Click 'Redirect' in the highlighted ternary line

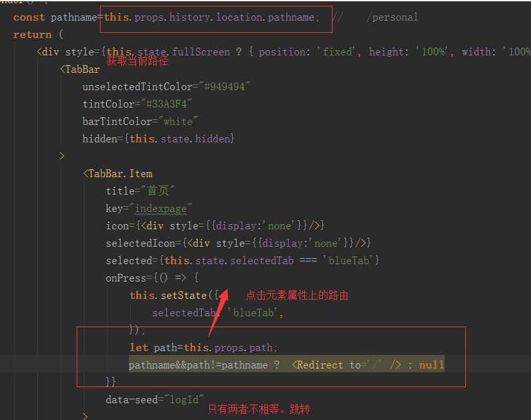(320, 365)
